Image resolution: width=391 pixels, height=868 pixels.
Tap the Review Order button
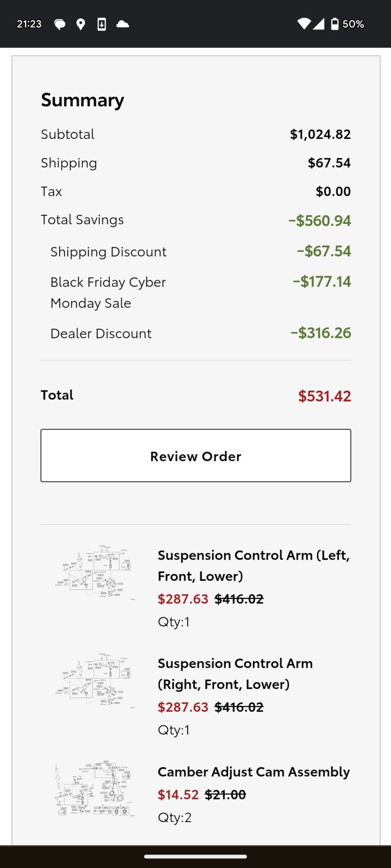pyautogui.click(x=195, y=456)
